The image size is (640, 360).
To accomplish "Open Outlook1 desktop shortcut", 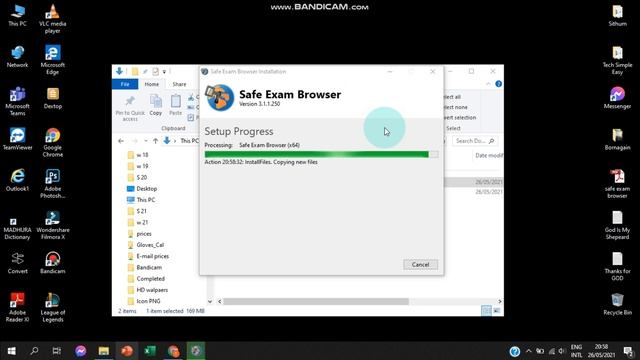I will tap(18, 180).
